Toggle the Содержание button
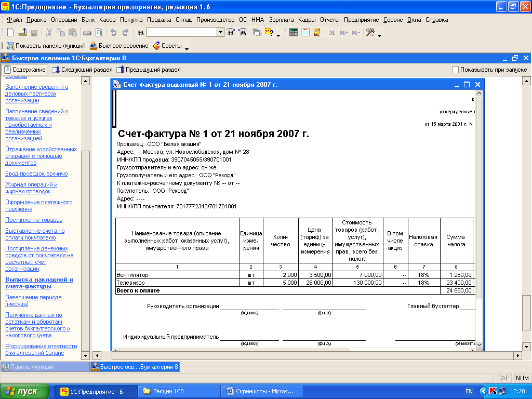The width and height of the screenshot is (532, 399). coord(25,70)
